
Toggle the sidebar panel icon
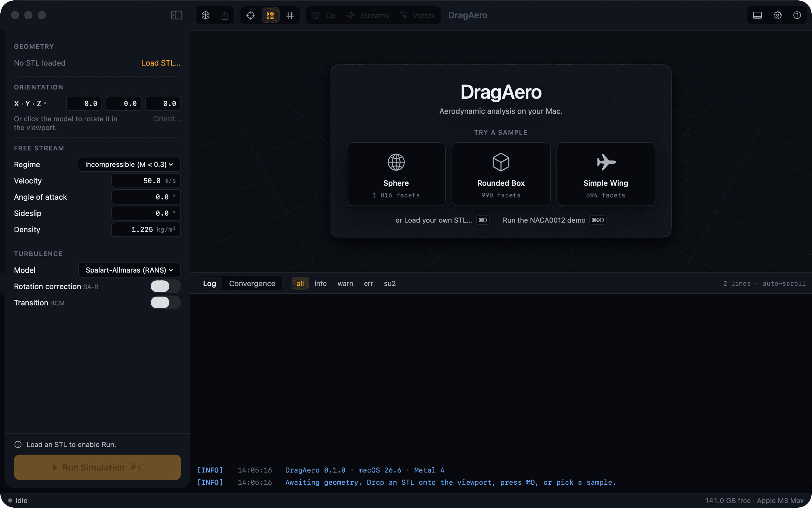(176, 15)
